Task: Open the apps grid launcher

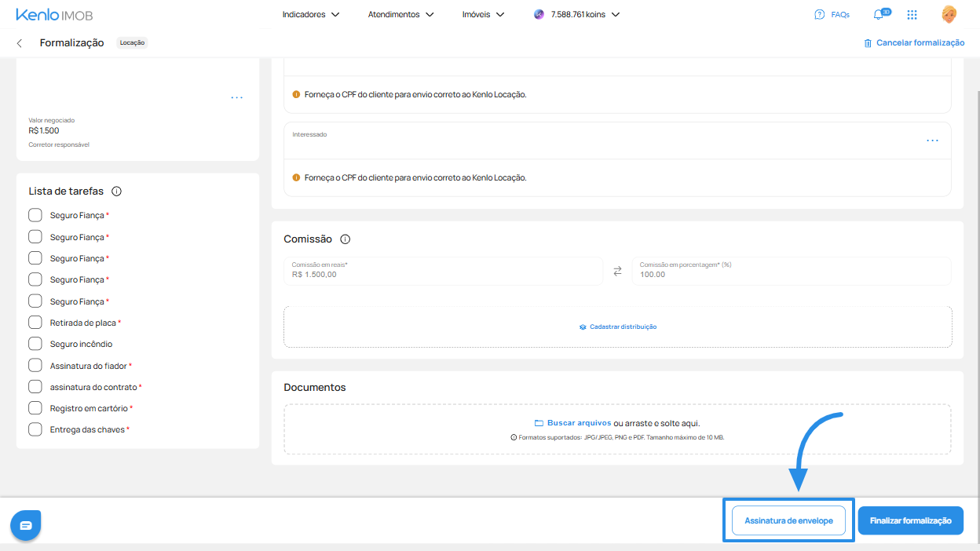Action: (912, 14)
